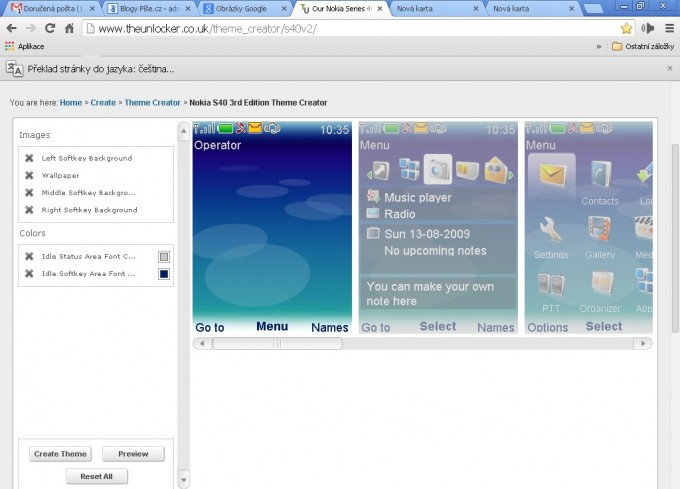
Task: Click the Gallery icon in menu preview
Action: [x=600, y=228]
